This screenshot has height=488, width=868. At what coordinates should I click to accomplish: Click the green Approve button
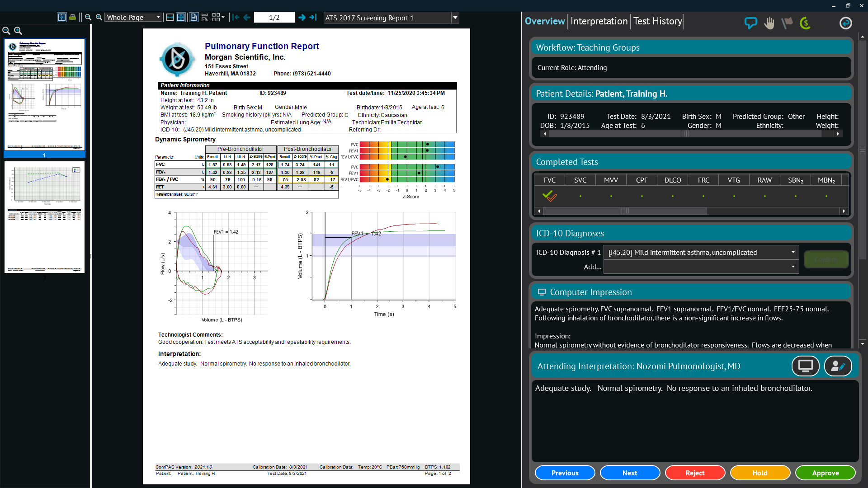click(x=825, y=473)
